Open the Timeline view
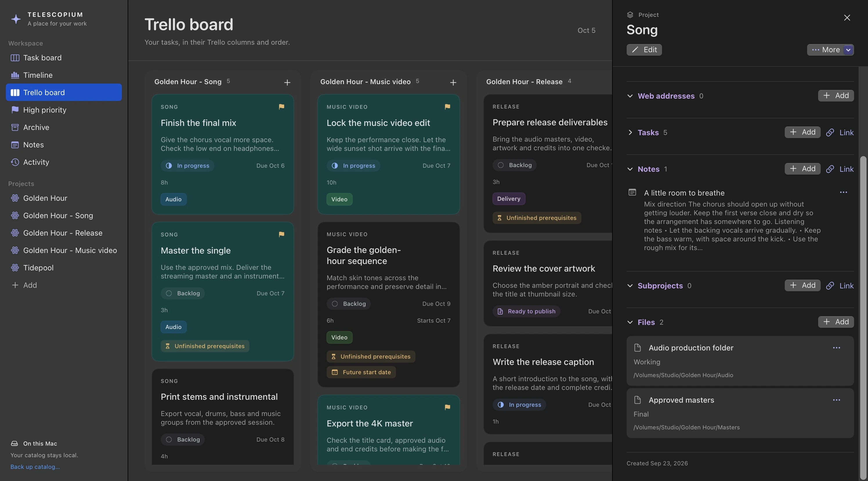 (64, 75)
